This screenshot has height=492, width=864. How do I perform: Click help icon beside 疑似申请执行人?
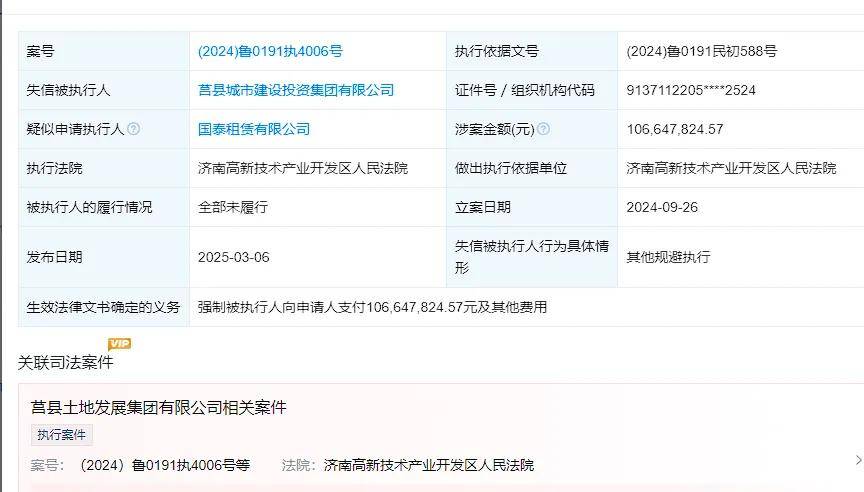(x=133, y=128)
